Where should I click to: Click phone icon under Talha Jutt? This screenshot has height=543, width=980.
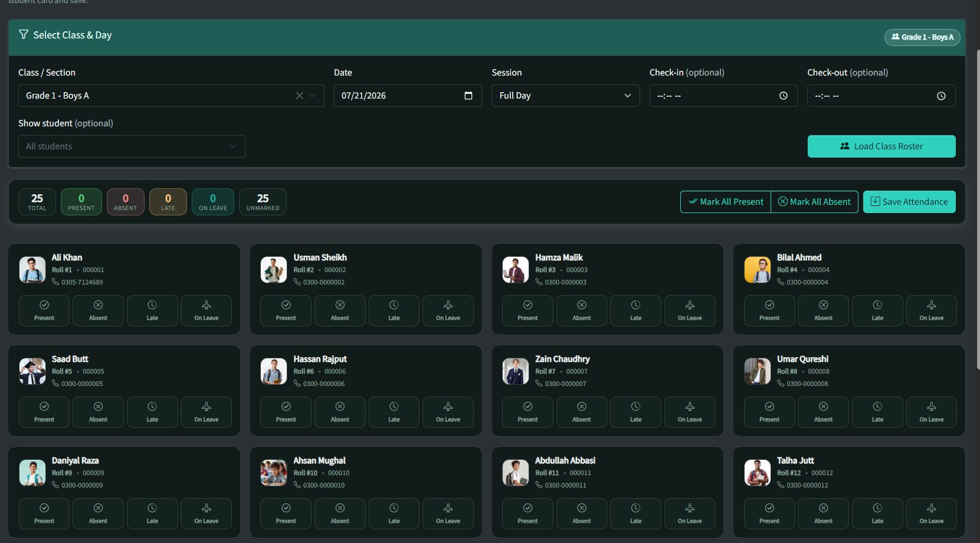click(781, 485)
